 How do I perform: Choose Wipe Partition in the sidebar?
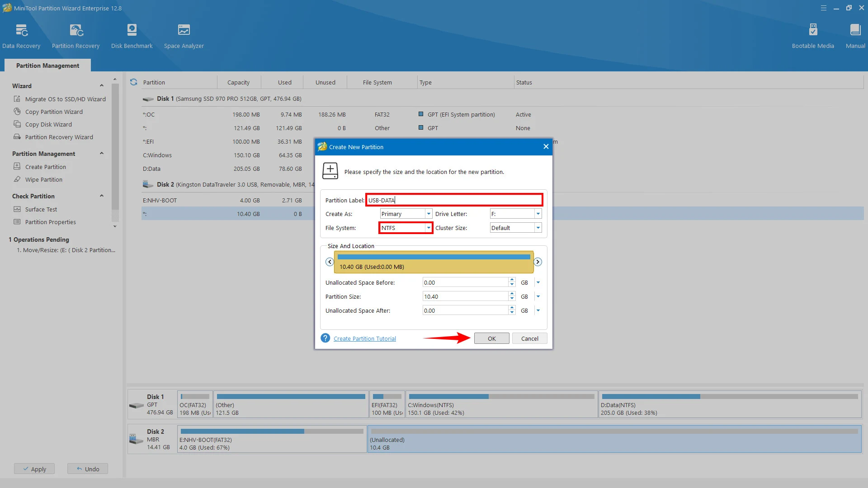(38, 179)
